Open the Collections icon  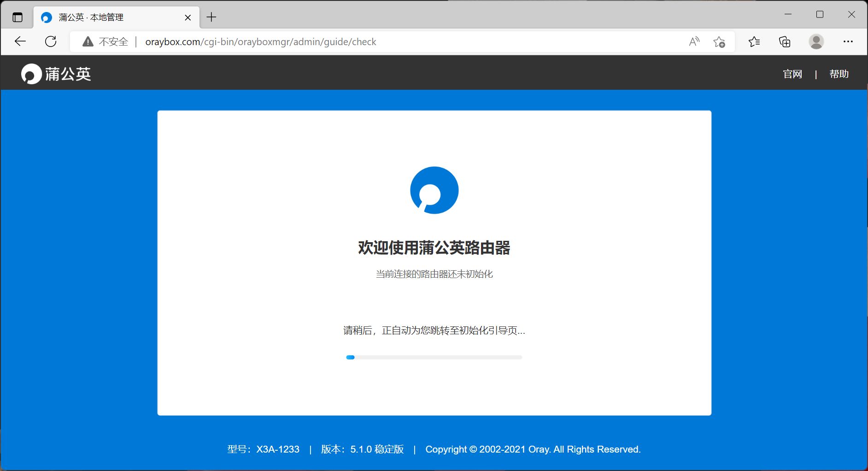click(785, 42)
